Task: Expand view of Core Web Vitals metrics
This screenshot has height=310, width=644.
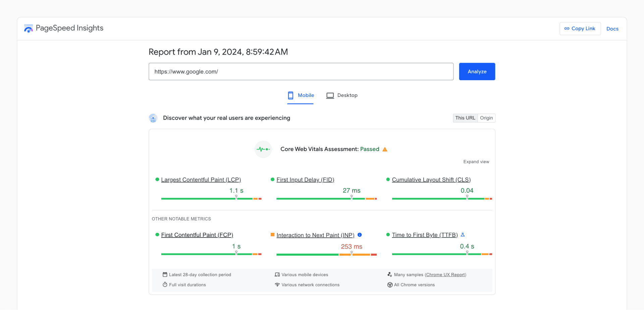Action: point(476,161)
